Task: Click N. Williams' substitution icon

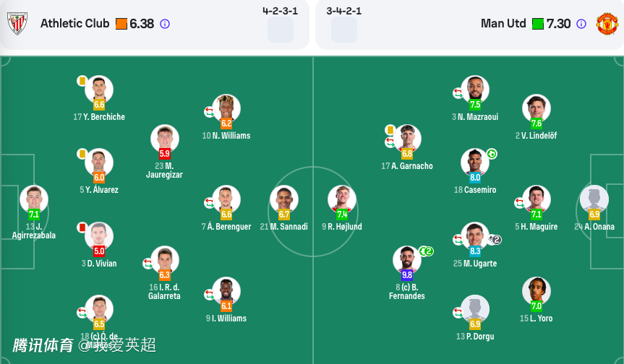Action: 209,111
